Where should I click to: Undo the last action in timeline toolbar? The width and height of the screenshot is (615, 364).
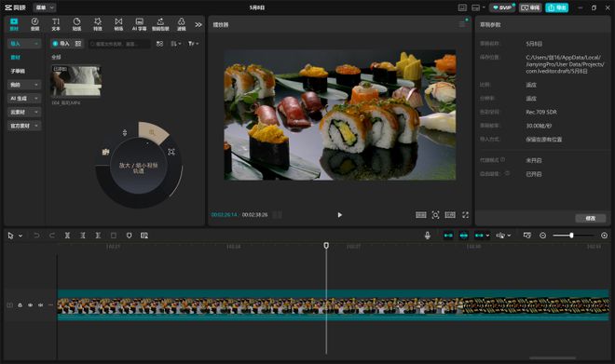click(x=36, y=236)
